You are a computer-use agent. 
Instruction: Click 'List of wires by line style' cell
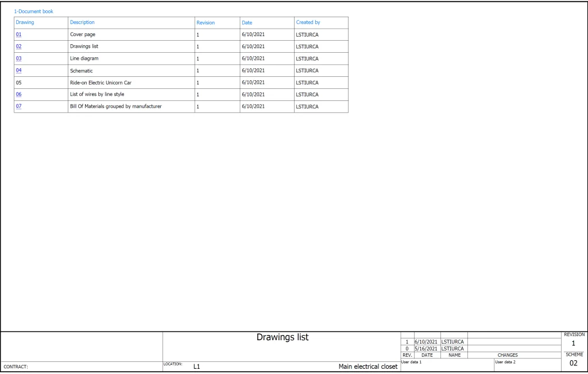(97, 95)
